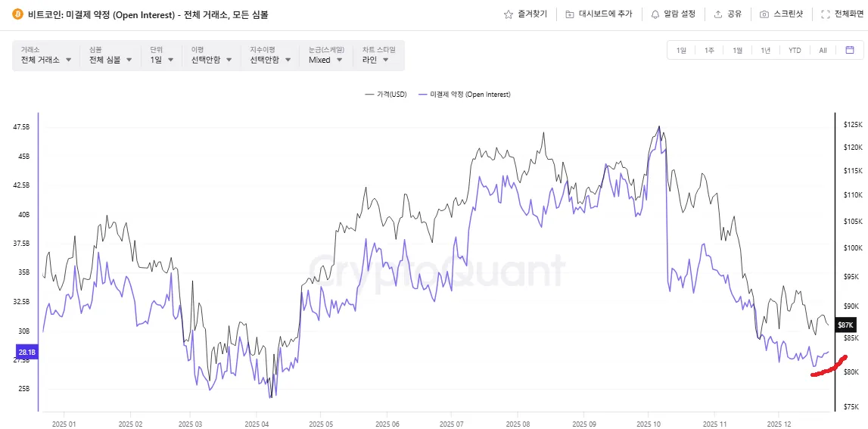Open the 심볼 symbol dropdown
The height and width of the screenshot is (429, 868).
click(110, 59)
